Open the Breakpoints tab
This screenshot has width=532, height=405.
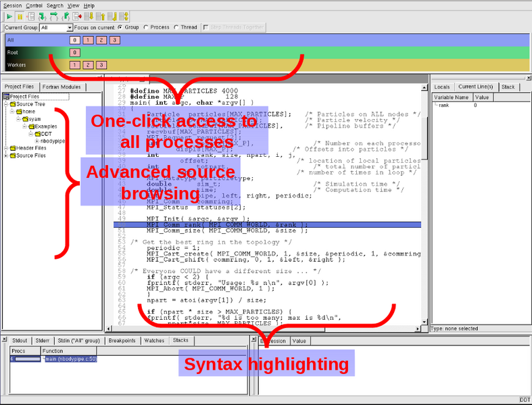coord(122,341)
